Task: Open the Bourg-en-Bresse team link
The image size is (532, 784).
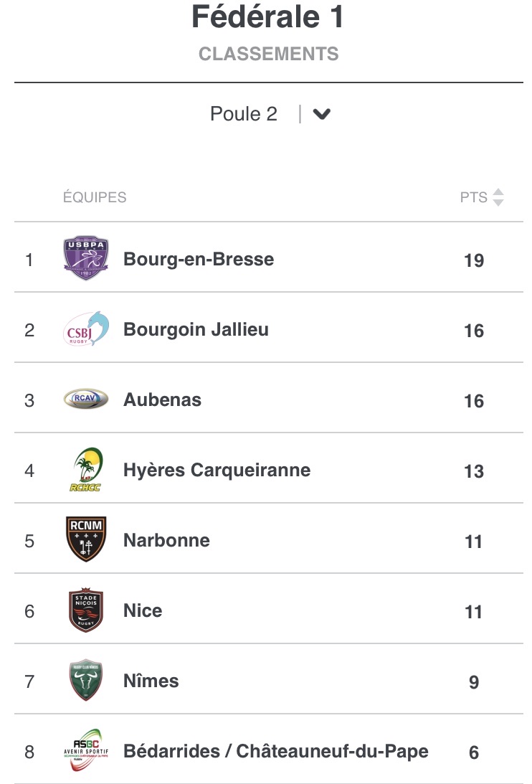Action: coord(199,259)
